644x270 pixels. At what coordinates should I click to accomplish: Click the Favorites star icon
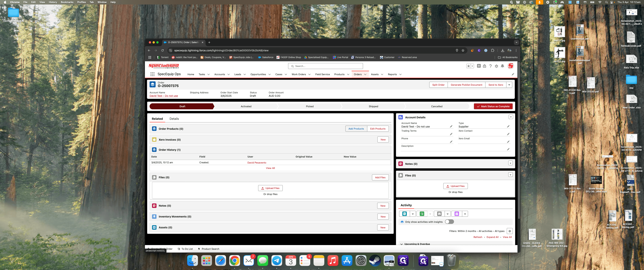469,66
